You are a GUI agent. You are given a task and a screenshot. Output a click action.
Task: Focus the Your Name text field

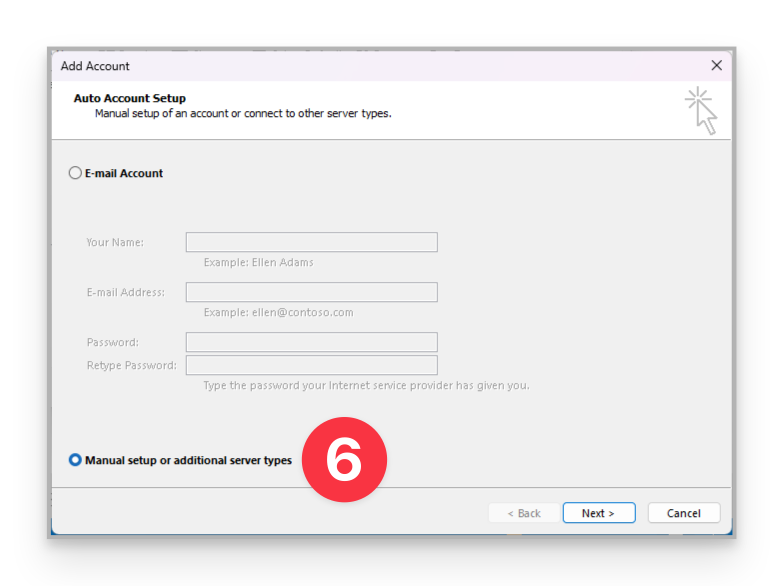(311, 242)
